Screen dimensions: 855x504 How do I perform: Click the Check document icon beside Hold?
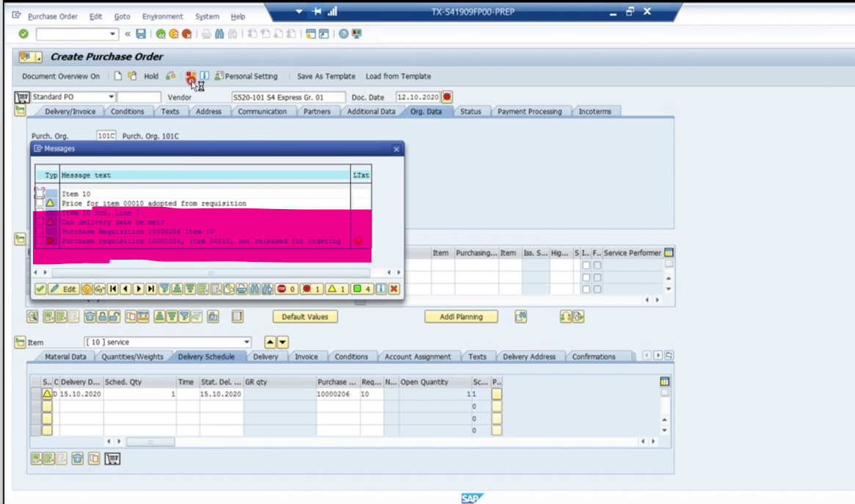pos(171,76)
